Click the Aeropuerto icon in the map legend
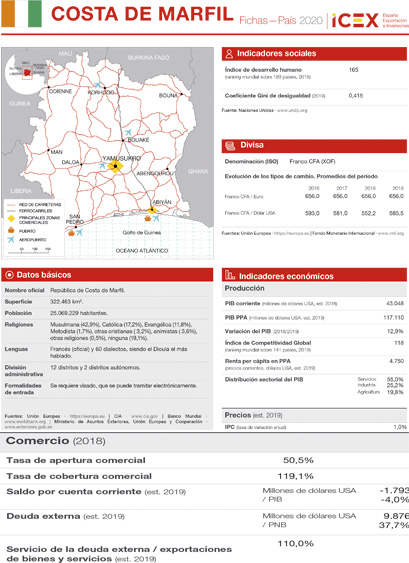The image size is (409, 563). tap(11, 239)
